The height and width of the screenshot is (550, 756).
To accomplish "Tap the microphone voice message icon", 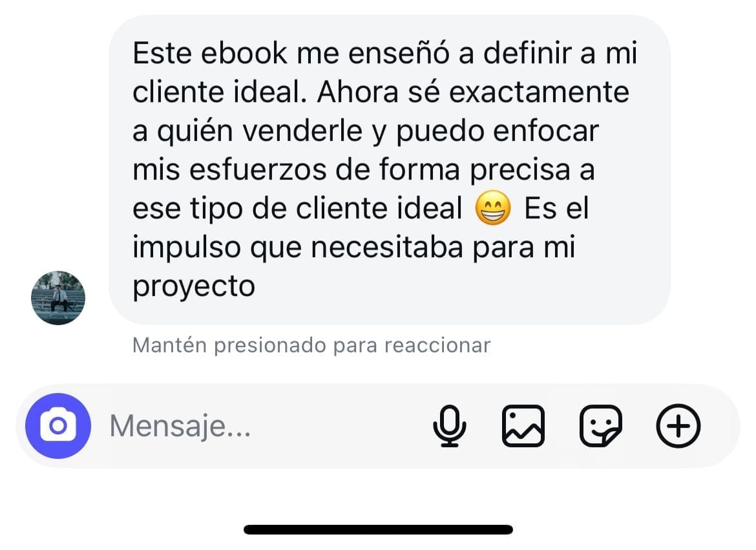I will 449,426.
